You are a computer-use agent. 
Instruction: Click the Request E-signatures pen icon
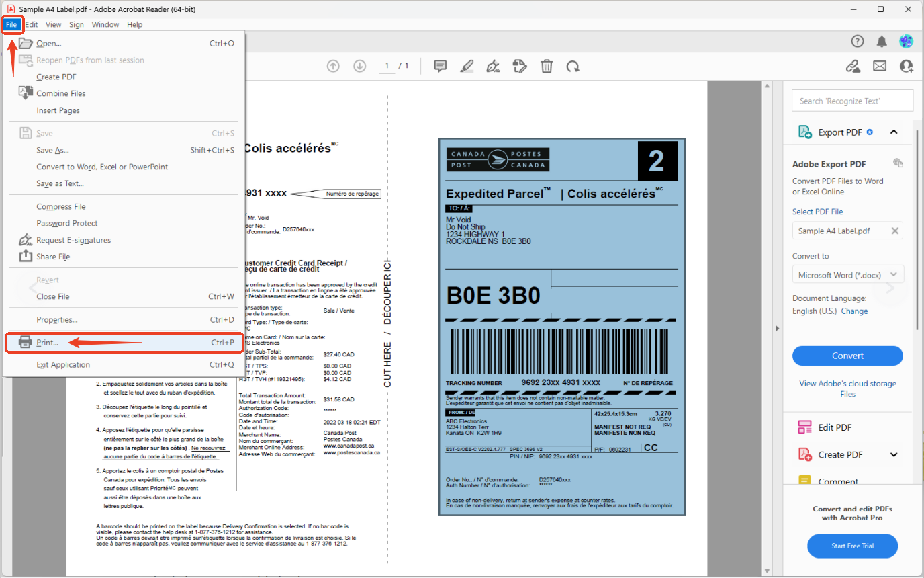click(26, 239)
